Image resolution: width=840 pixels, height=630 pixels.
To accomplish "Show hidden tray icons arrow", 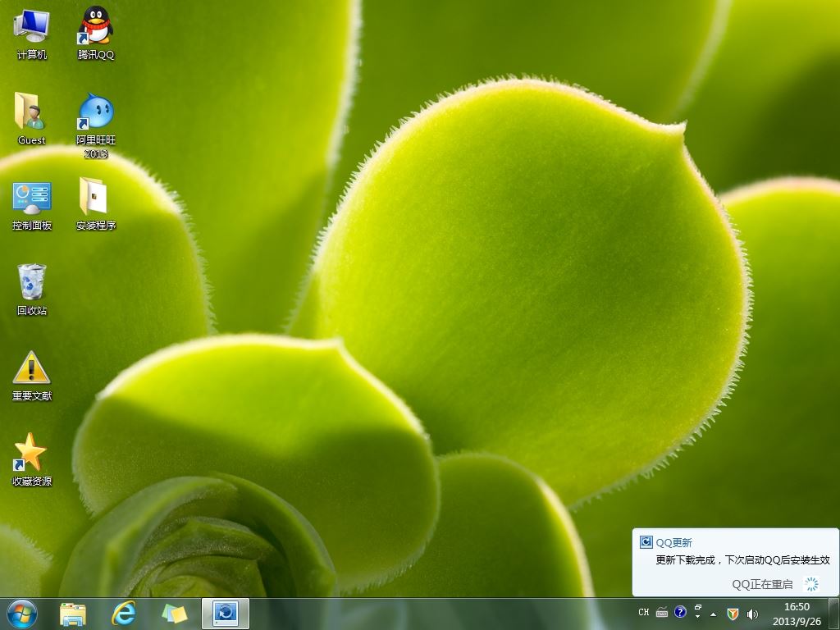I will pyautogui.click(x=713, y=614).
